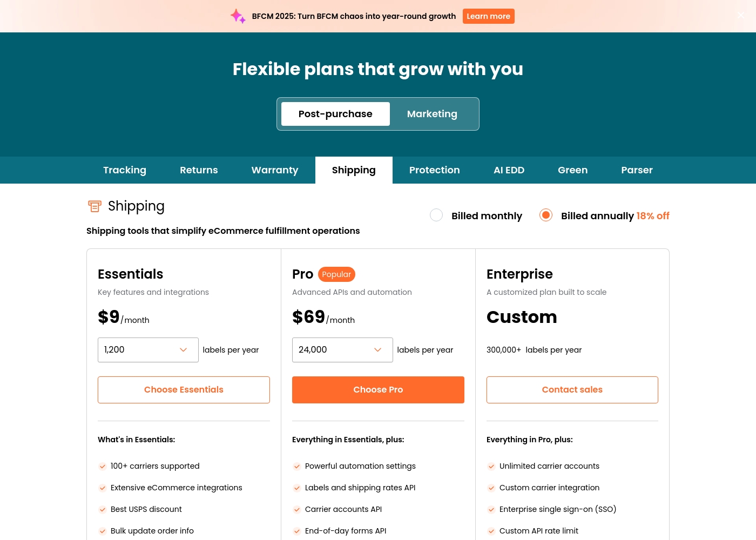Switch to the Tracking tab
756x540 pixels.
point(125,170)
